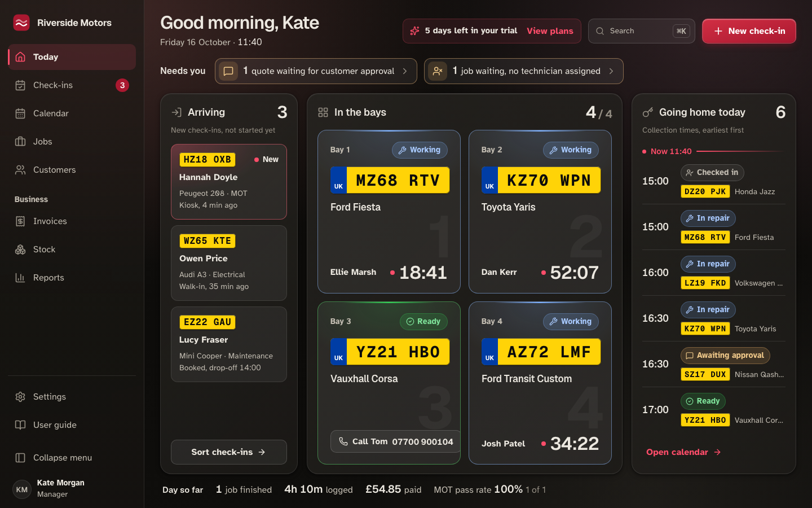
Task: Click the speech bubble quote icon
Action: tap(228, 71)
